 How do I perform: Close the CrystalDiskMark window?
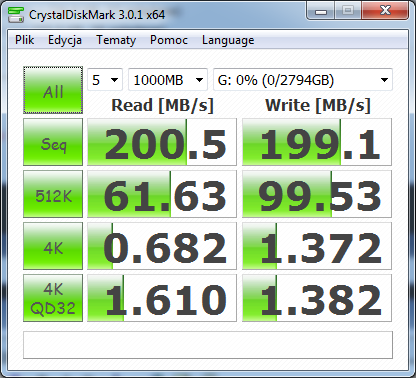click(x=385, y=11)
